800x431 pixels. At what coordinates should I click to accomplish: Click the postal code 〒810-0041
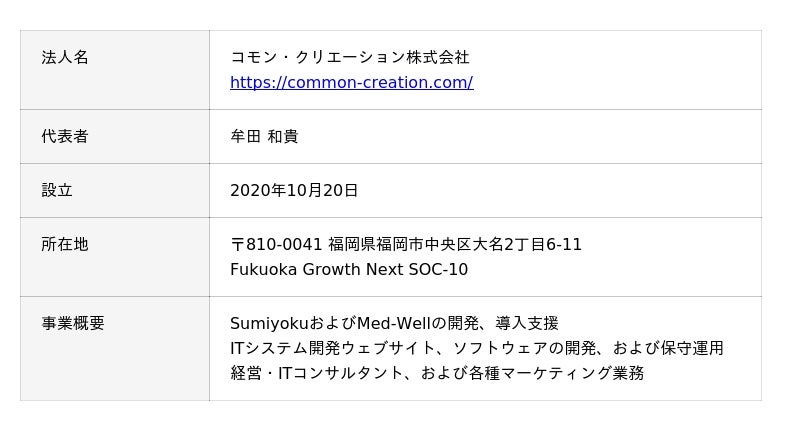point(276,245)
